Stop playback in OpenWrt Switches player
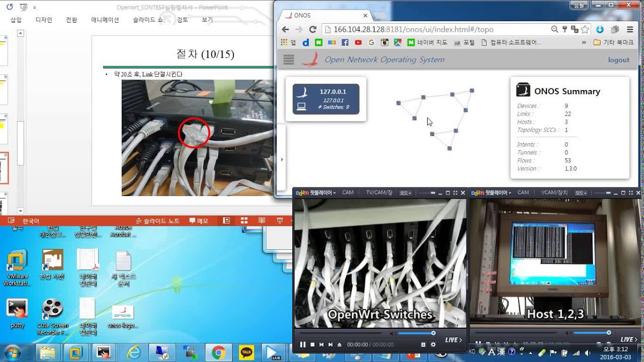The width and height of the screenshot is (644, 362). [312, 344]
